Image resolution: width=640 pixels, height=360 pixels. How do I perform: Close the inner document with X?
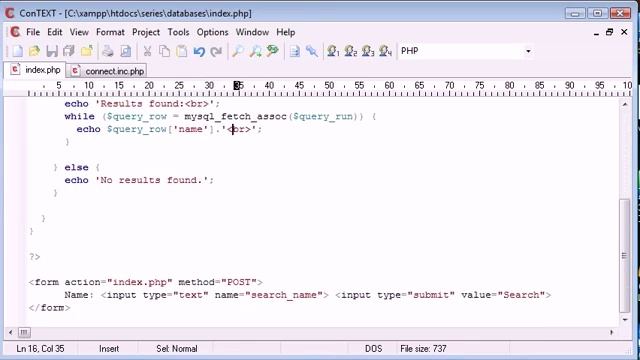point(624,32)
